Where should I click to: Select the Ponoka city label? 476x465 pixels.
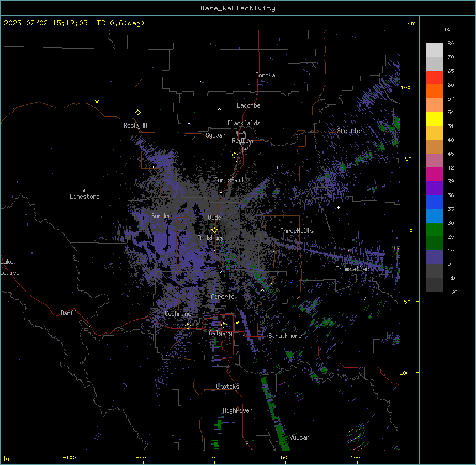265,75
